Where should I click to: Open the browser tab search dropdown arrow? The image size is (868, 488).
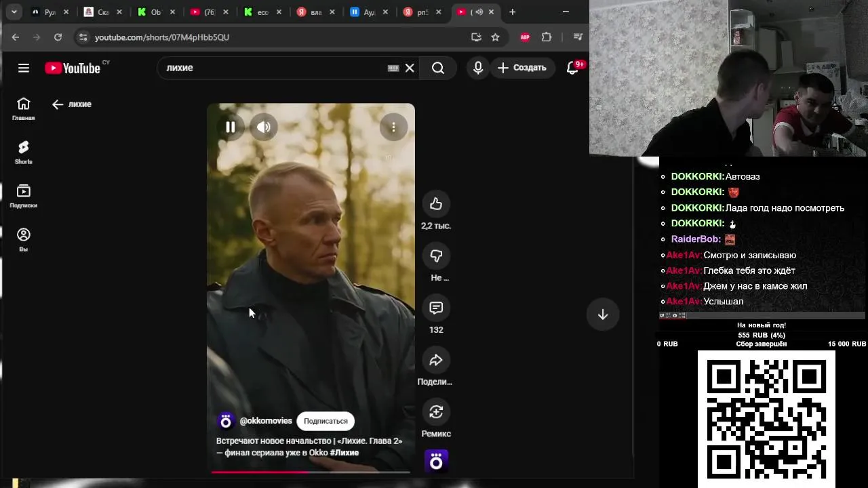14,12
